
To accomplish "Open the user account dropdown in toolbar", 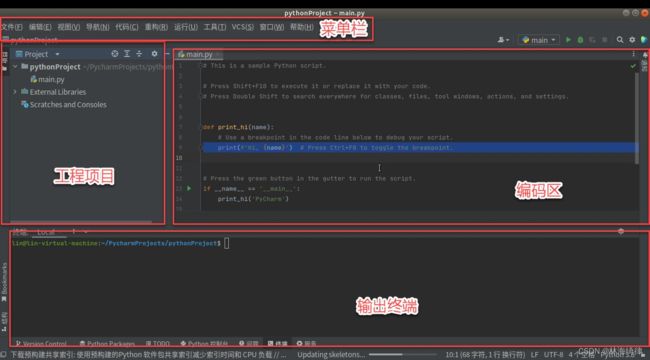I will (x=503, y=40).
